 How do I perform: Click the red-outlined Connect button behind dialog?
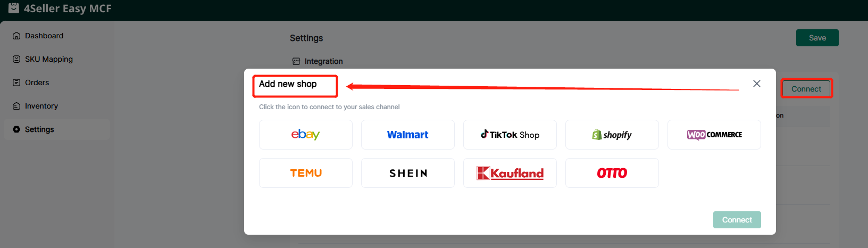point(806,89)
